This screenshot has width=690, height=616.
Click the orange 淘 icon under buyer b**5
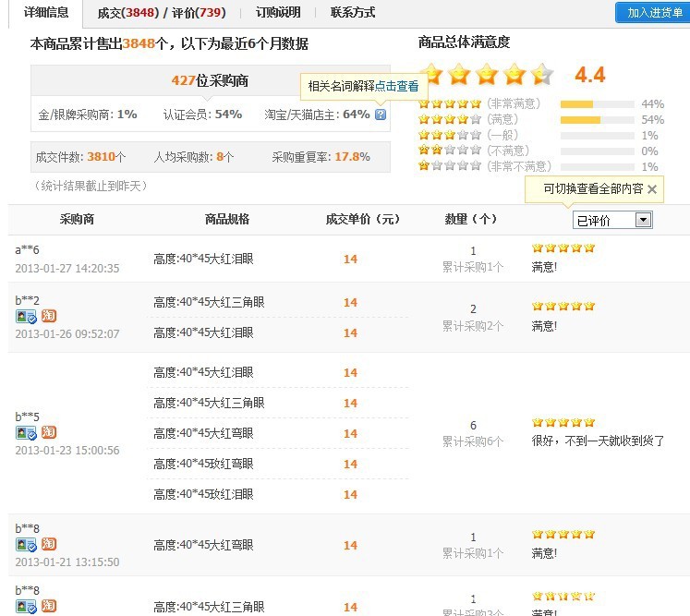[x=48, y=432]
